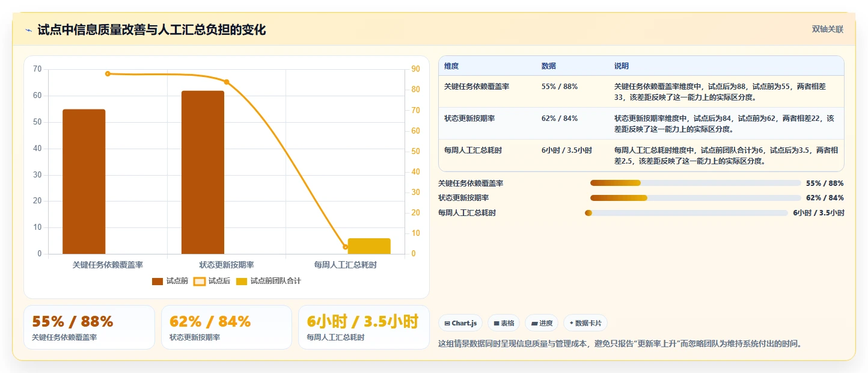Click the 关键任务依赖覆盖率 x-axis label

108,265
